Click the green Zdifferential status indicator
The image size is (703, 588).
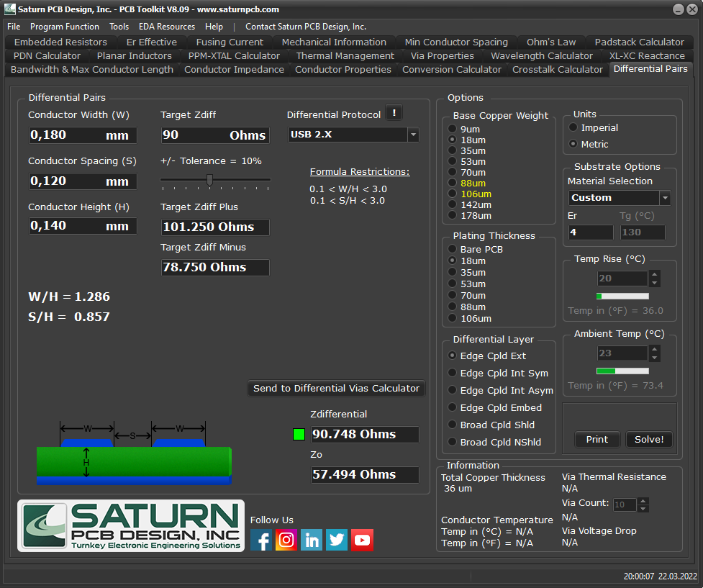(299, 434)
